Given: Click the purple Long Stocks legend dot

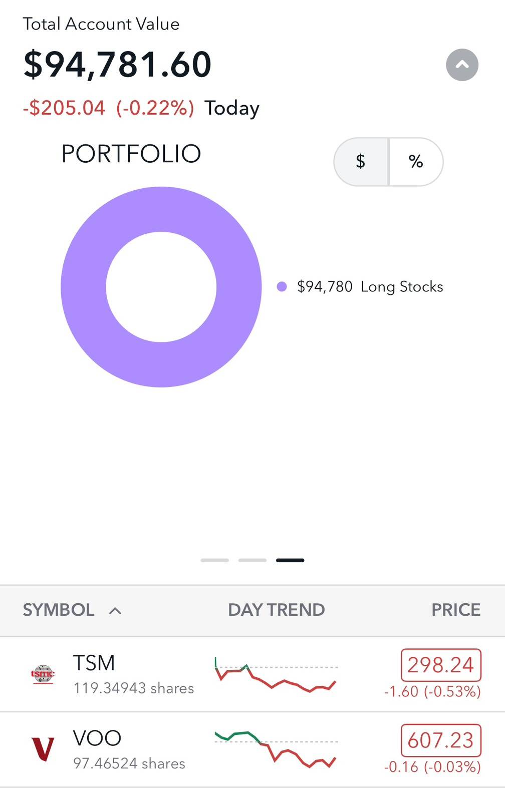Looking at the screenshot, I should coord(282,286).
